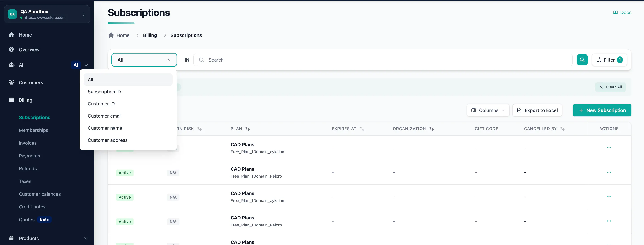Open Taxes page

(25, 181)
